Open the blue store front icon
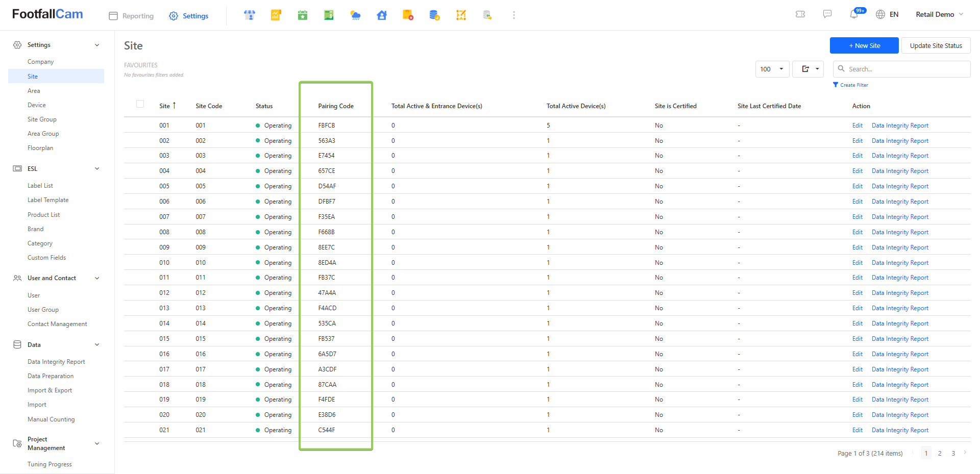Image resolution: width=980 pixels, height=474 pixels. click(250, 15)
